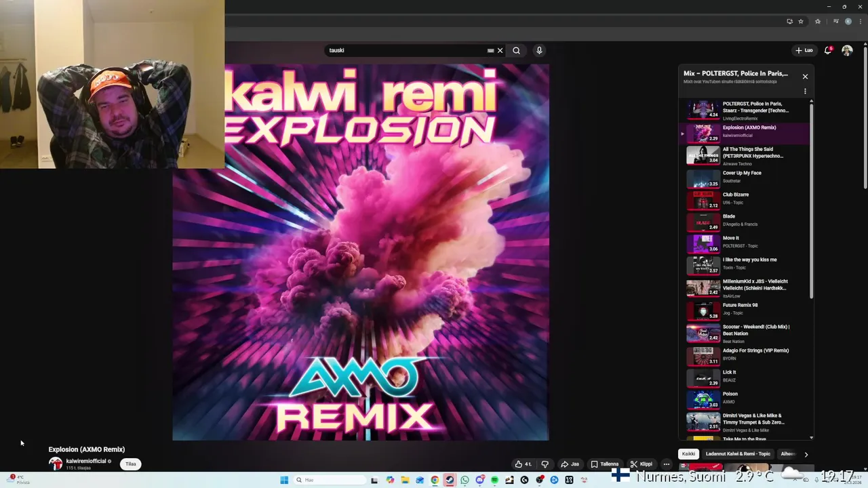Open the Luo create button
This screenshot has height=488, width=868.
(804, 50)
